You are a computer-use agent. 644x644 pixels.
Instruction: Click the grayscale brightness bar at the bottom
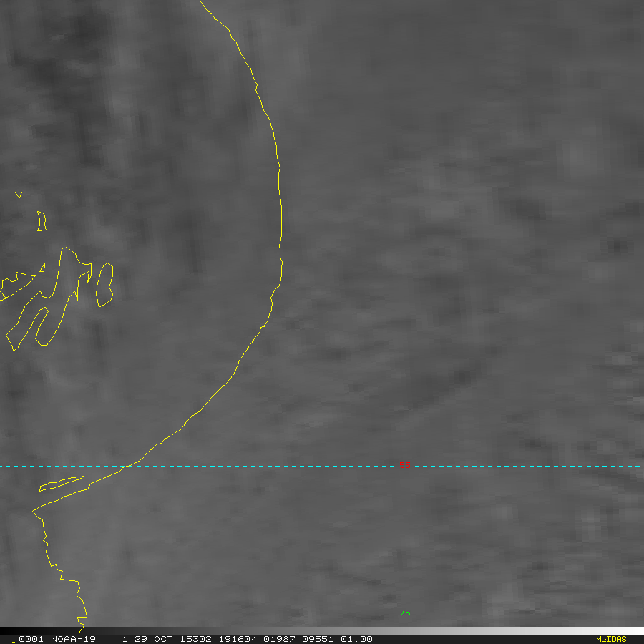coord(322,631)
